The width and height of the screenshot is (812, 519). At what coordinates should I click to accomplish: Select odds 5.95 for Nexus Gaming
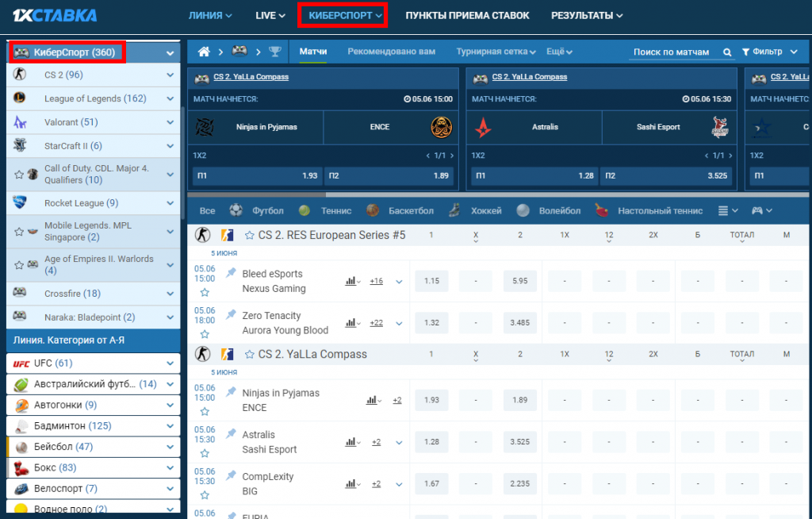pos(520,281)
